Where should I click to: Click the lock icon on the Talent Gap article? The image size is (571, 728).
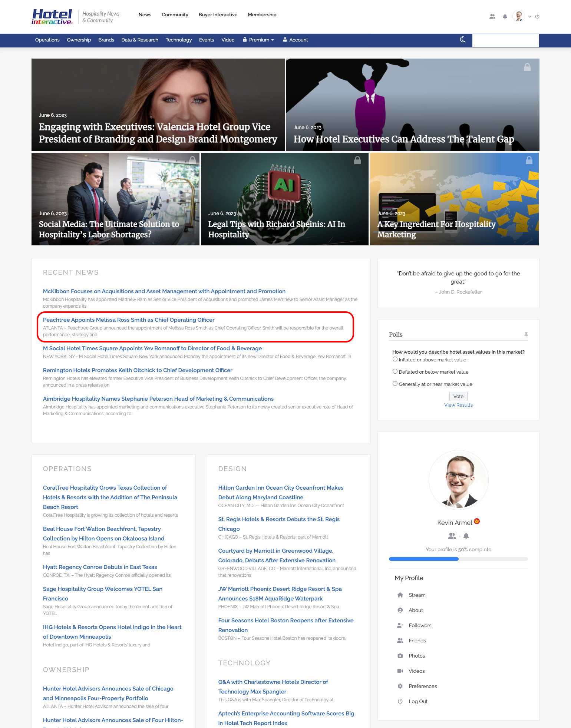[x=527, y=67]
